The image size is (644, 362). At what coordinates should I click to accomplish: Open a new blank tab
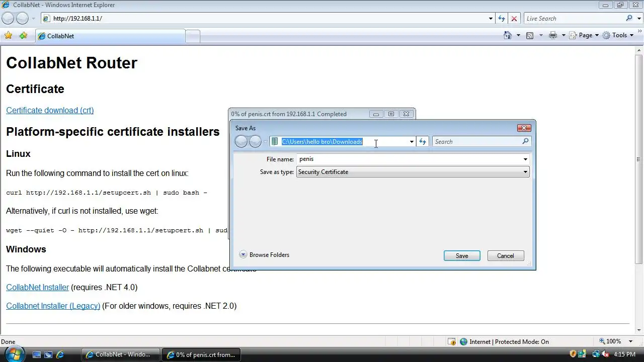tap(193, 36)
